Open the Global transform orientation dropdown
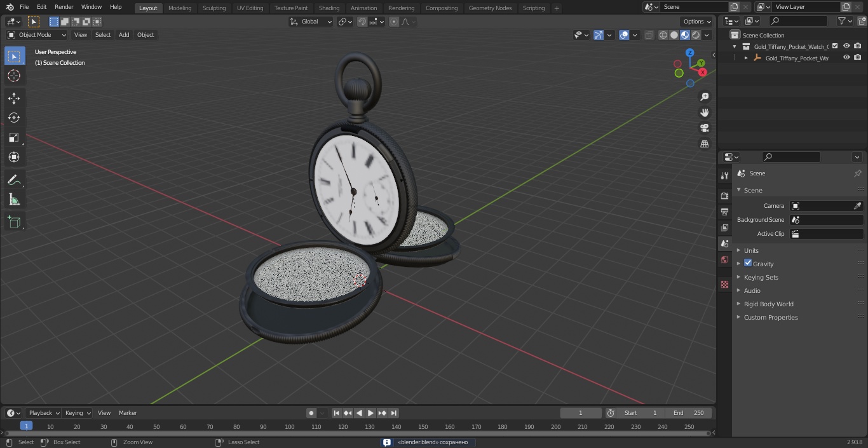868x448 pixels. [x=311, y=22]
